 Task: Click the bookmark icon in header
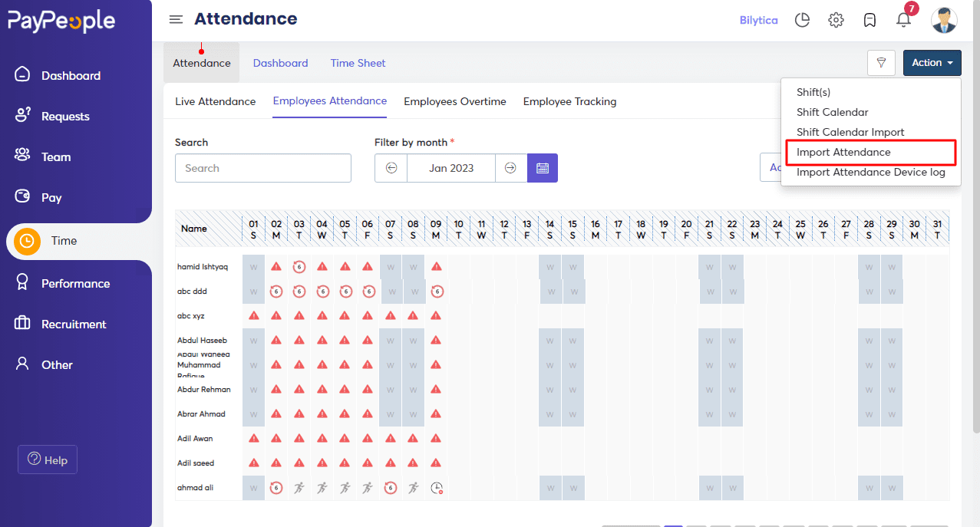point(869,21)
